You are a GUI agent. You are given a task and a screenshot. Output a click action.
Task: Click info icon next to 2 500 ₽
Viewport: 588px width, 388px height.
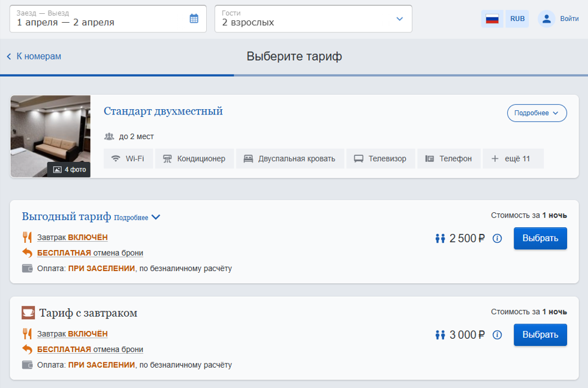click(x=497, y=239)
